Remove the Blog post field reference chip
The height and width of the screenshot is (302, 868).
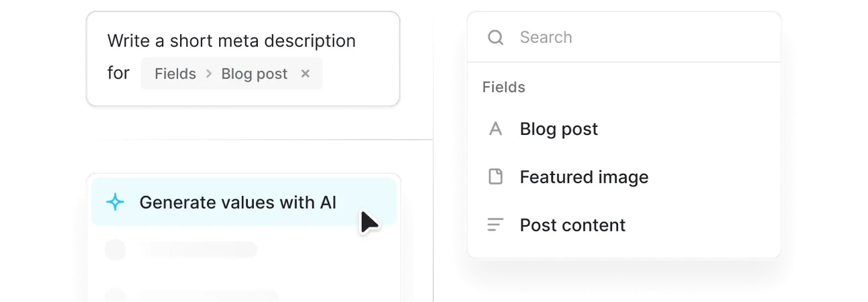coord(305,74)
